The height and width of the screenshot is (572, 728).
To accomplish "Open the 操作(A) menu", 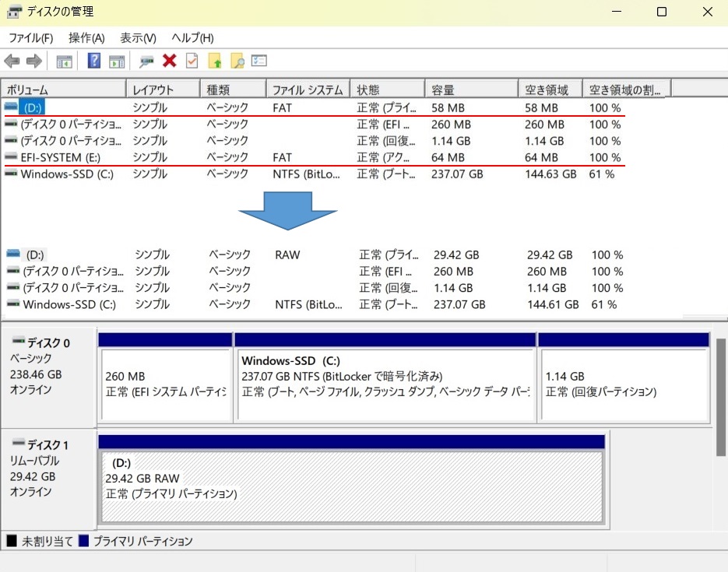I will pyautogui.click(x=86, y=38).
